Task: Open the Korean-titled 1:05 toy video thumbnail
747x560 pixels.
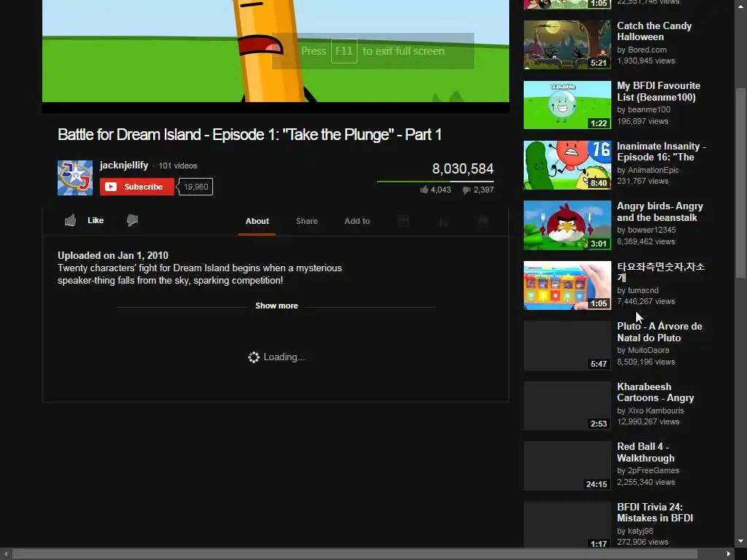Action: (568, 285)
